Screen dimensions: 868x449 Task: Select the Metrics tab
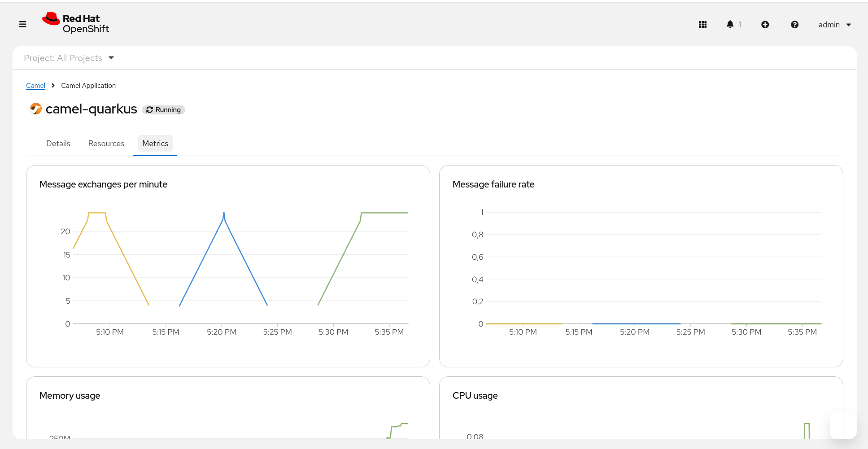[155, 144]
